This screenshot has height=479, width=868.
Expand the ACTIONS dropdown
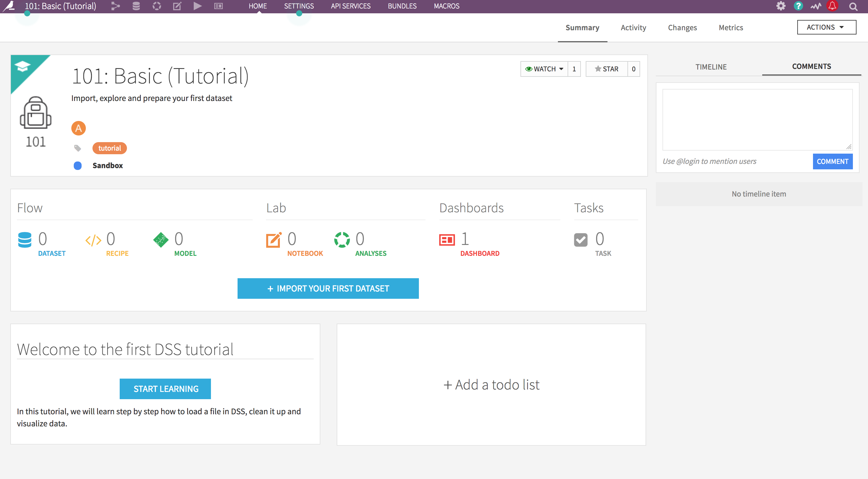click(x=826, y=27)
